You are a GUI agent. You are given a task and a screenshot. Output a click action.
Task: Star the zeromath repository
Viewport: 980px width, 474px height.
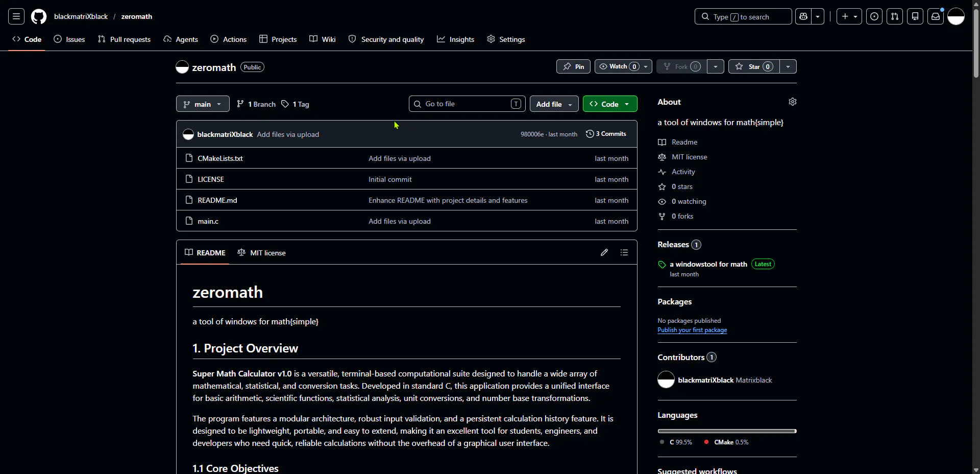(754, 66)
